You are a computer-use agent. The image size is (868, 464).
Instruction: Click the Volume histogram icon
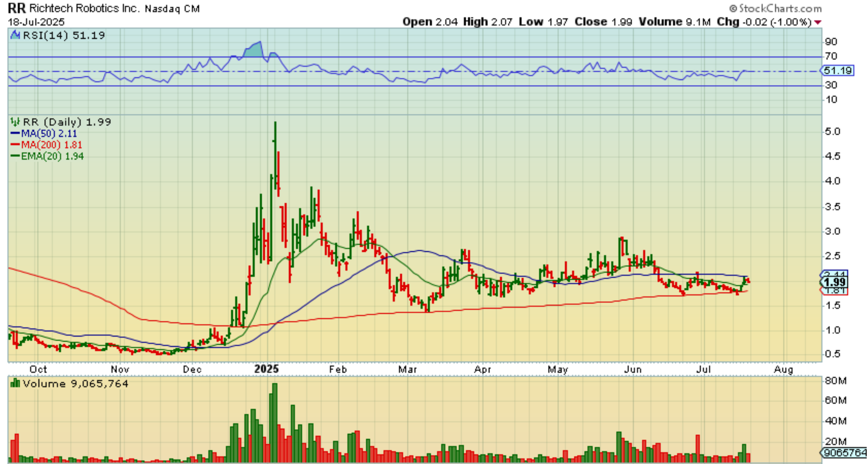15,383
